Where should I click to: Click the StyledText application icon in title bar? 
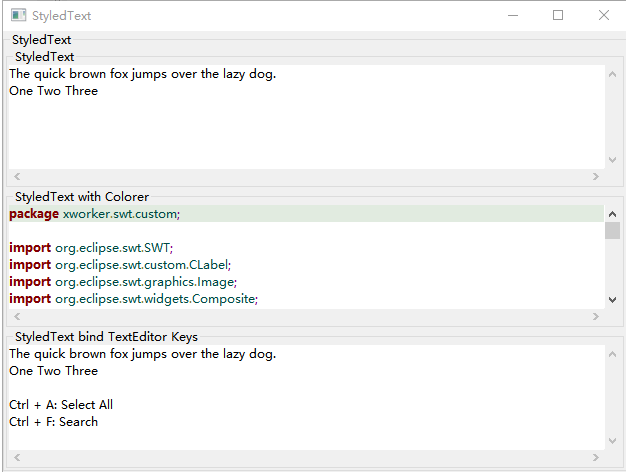point(17,16)
